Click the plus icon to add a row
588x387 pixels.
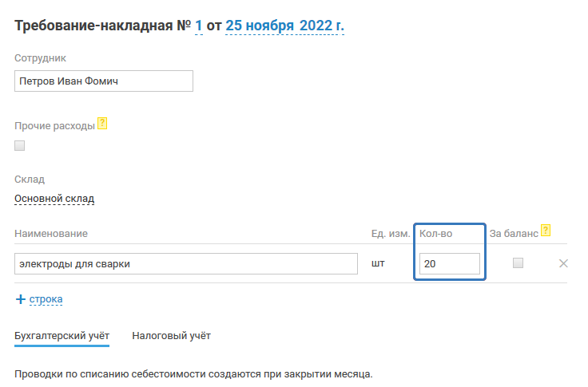tap(21, 299)
